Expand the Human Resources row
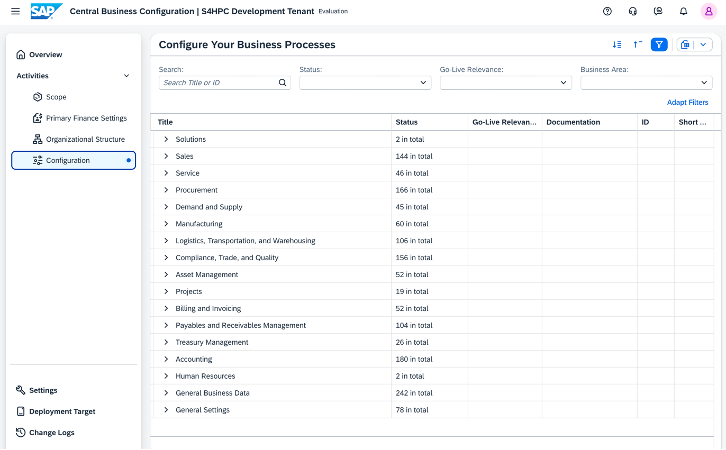The height and width of the screenshot is (450, 726). click(x=166, y=376)
